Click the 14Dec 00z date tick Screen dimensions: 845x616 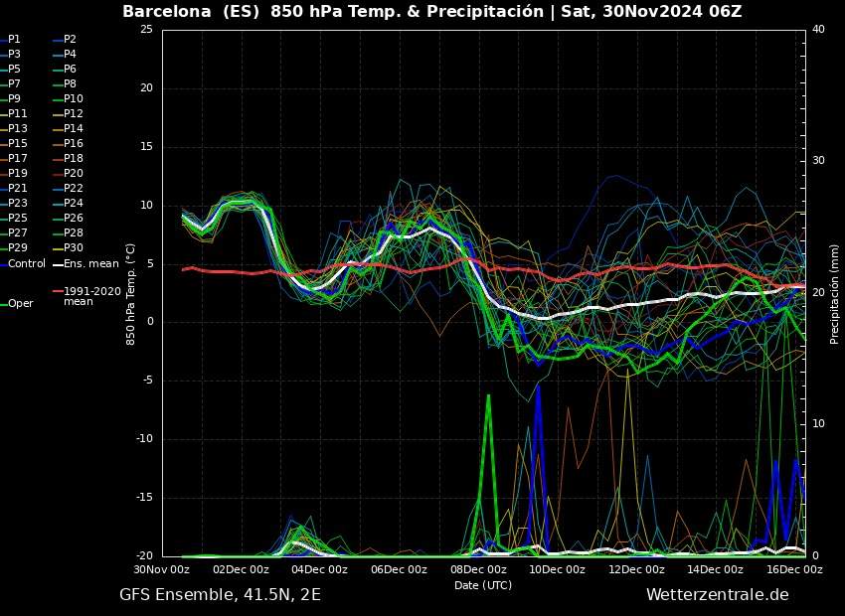(715, 569)
